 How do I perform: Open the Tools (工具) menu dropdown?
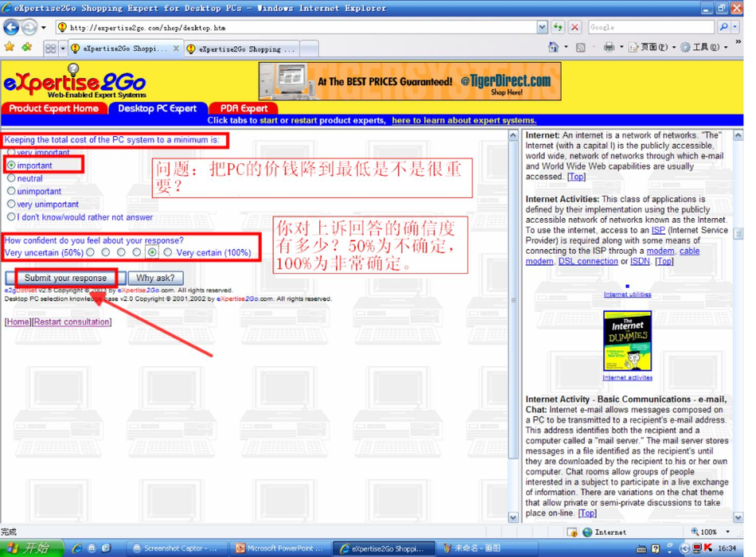(704, 48)
